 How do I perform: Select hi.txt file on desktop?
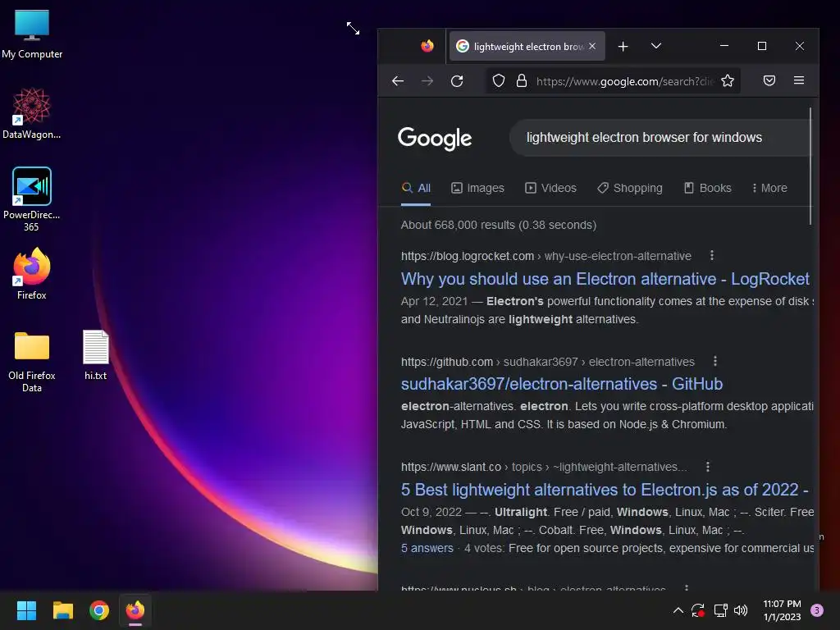(95, 355)
